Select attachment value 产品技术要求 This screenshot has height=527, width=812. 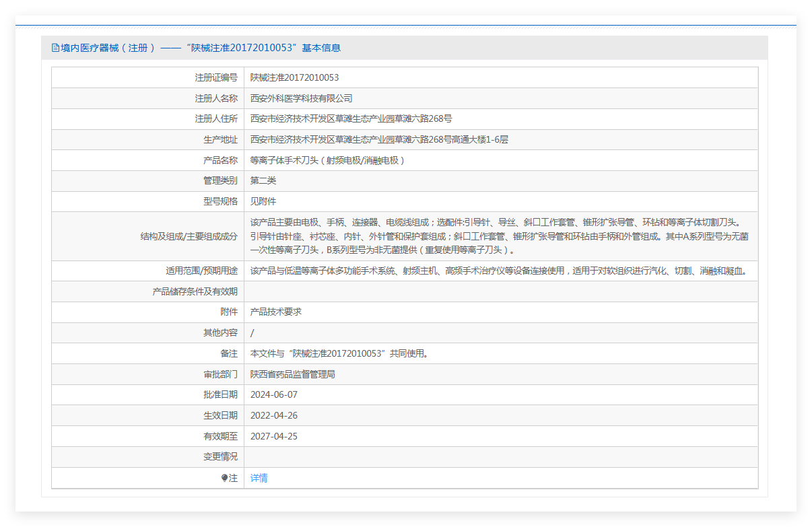(276, 312)
